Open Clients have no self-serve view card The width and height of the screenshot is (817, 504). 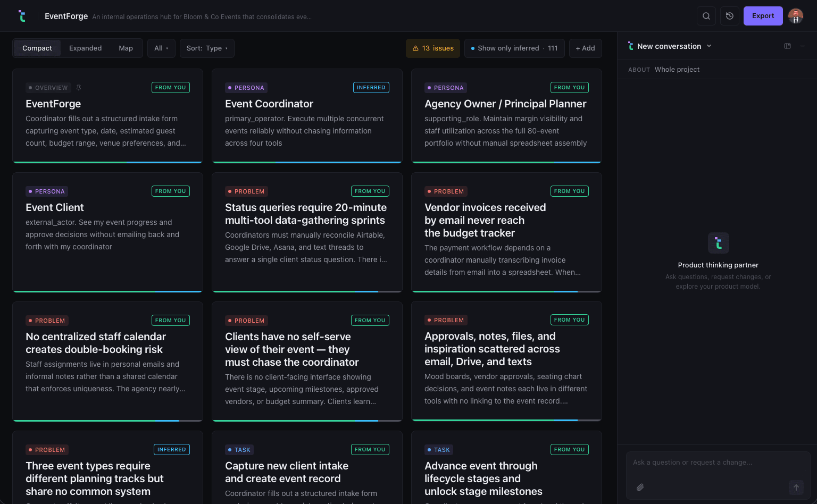pyautogui.click(x=307, y=362)
